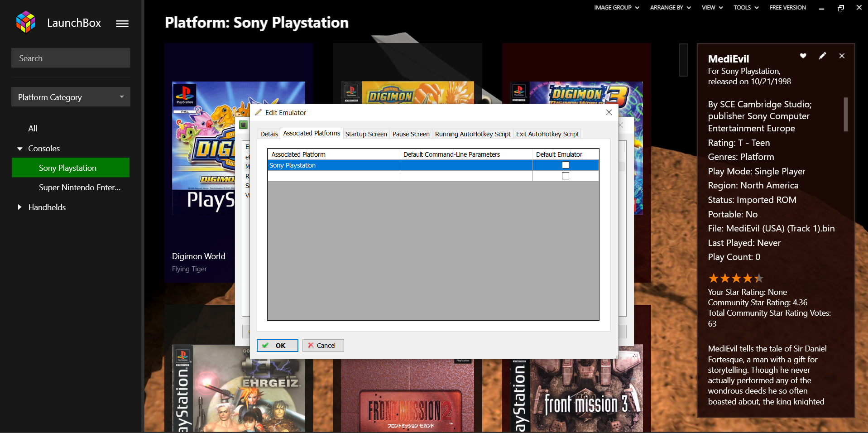Image resolution: width=868 pixels, height=433 pixels.
Task: Select the Front Mission 2 cover
Action: [408, 396]
